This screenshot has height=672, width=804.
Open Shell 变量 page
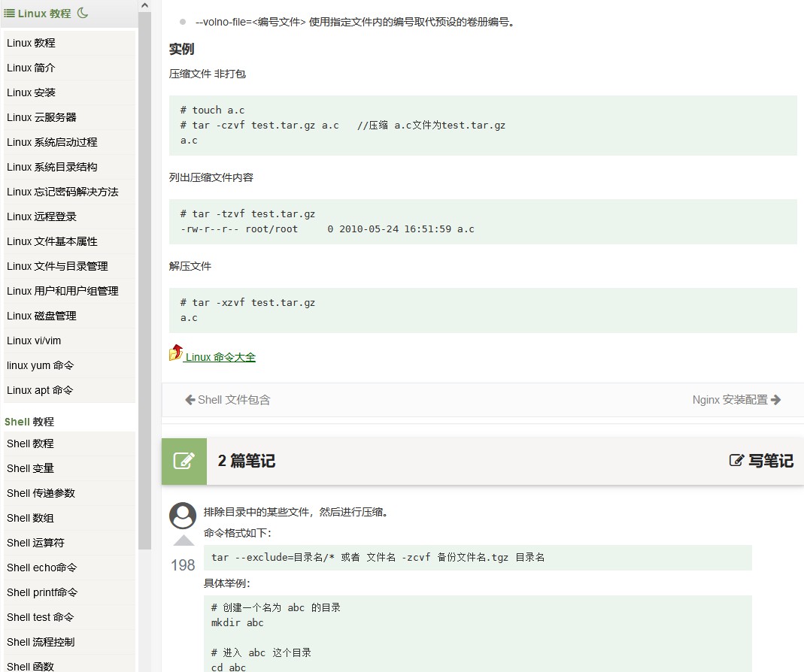click(x=70, y=468)
